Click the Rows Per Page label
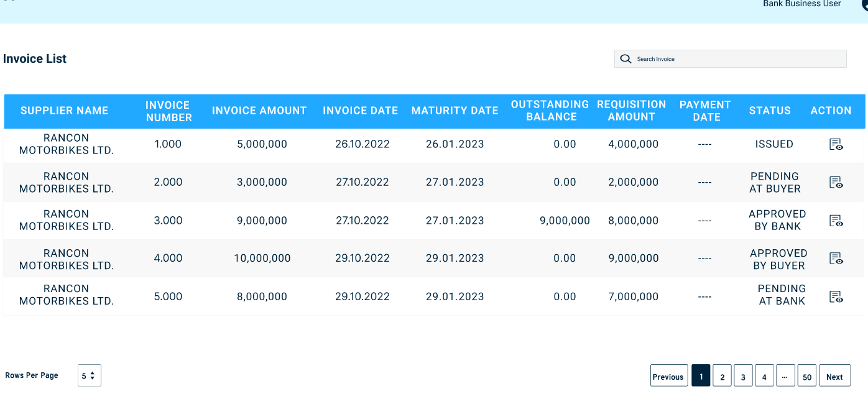This screenshot has width=868, height=404. tap(32, 375)
